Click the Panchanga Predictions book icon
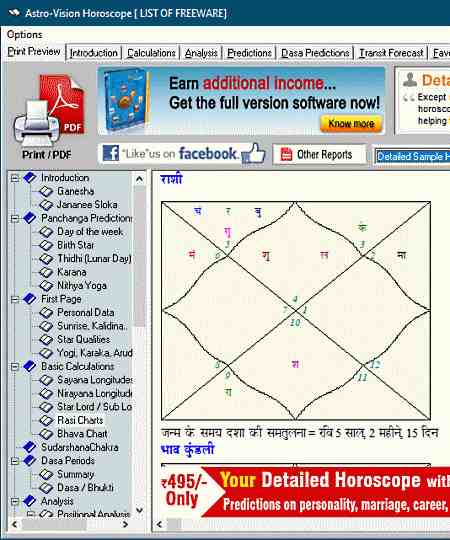Viewport: 450px width, 540px height. [30, 218]
